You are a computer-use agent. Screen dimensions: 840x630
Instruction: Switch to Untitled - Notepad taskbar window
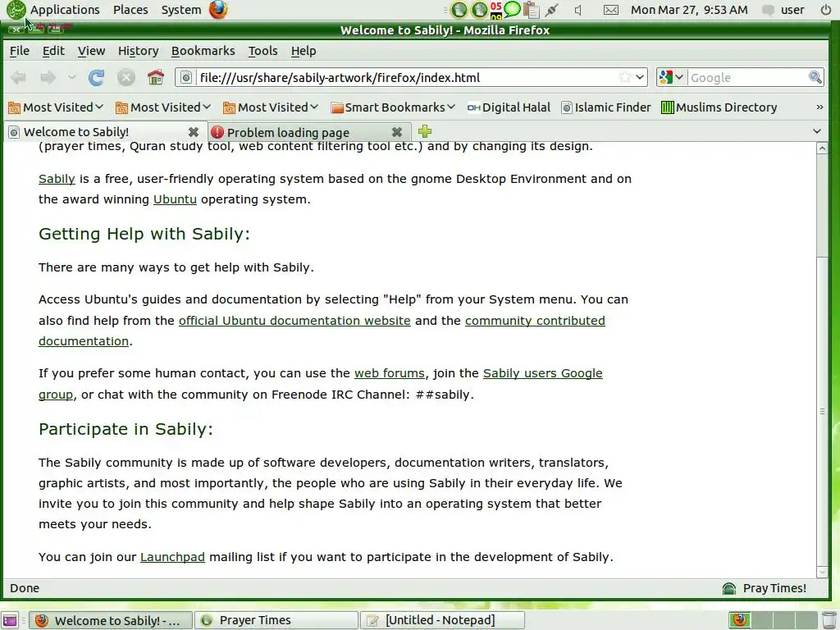[442, 620]
